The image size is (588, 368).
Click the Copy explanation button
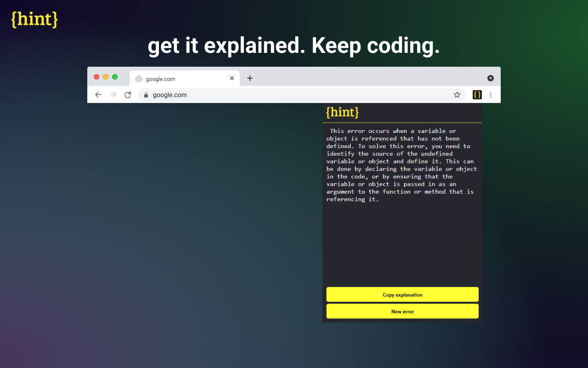402,294
